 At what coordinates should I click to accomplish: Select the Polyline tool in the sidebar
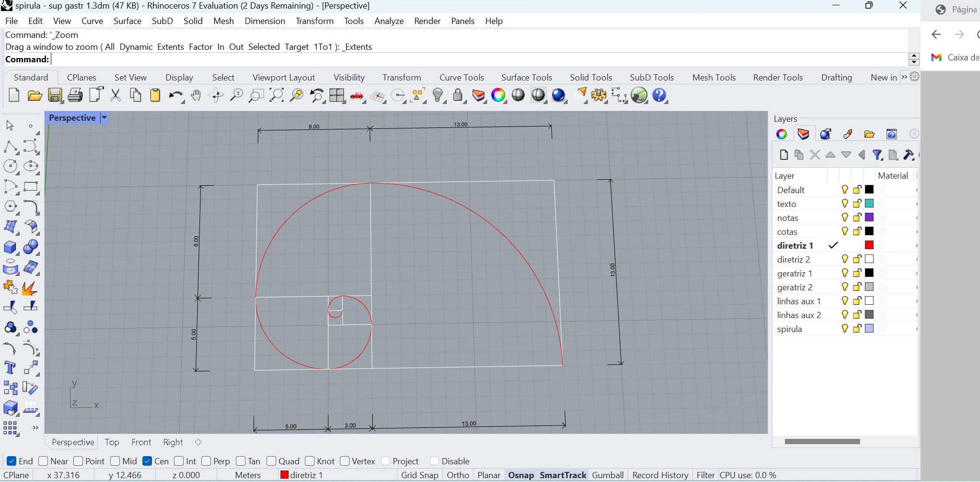click(10, 147)
